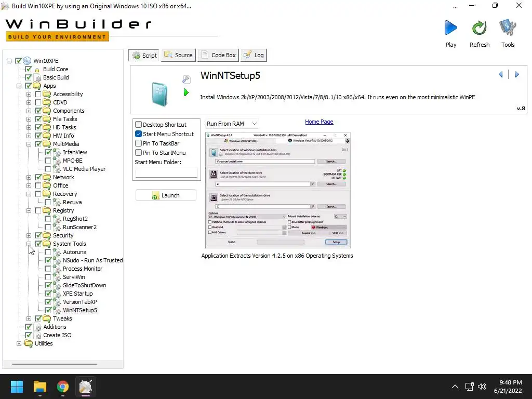The width and height of the screenshot is (532, 399).
Task: Expand the Components tree node
Action: [x=29, y=111]
